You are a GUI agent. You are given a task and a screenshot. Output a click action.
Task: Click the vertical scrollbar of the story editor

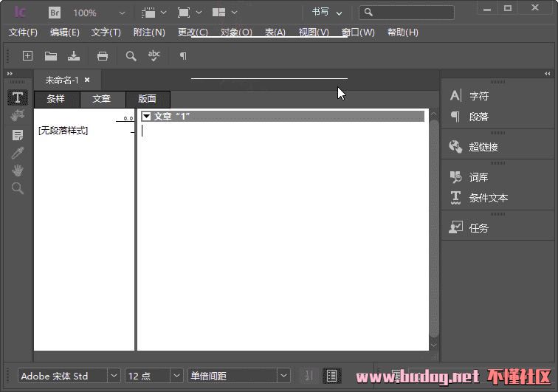[434, 221]
